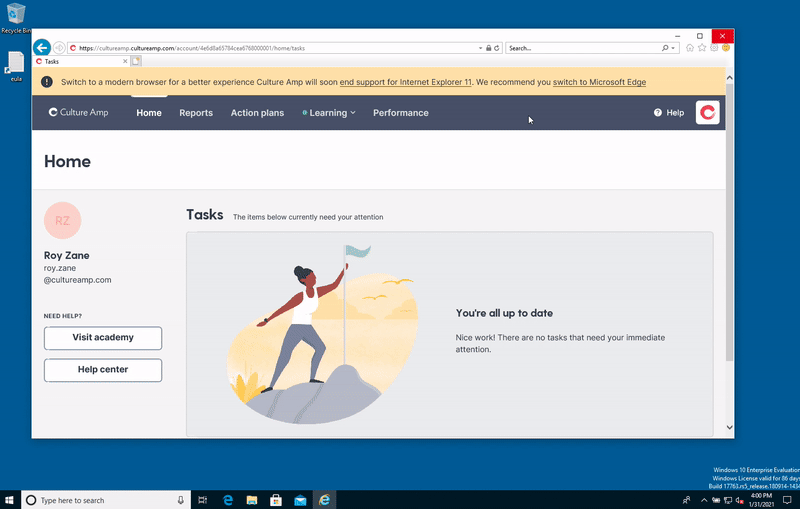The height and width of the screenshot is (509, 800).
Task: Click the Help center button
Action: pos(103,370)
